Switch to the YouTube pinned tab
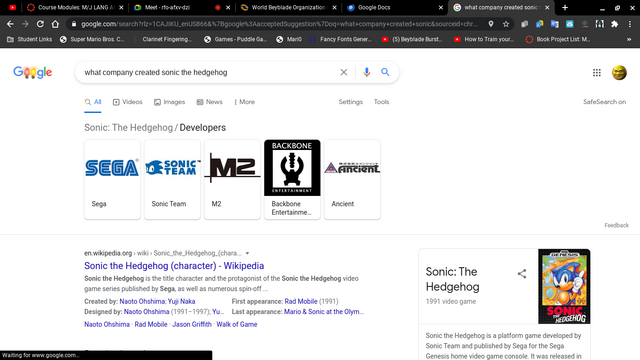The image size is (640, 360). [x=12, y=7]
